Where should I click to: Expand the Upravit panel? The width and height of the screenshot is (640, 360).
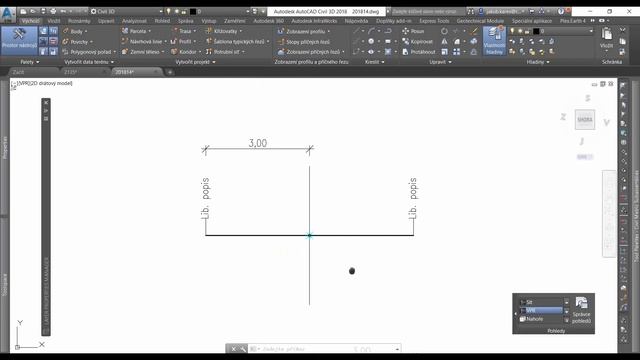440,62
